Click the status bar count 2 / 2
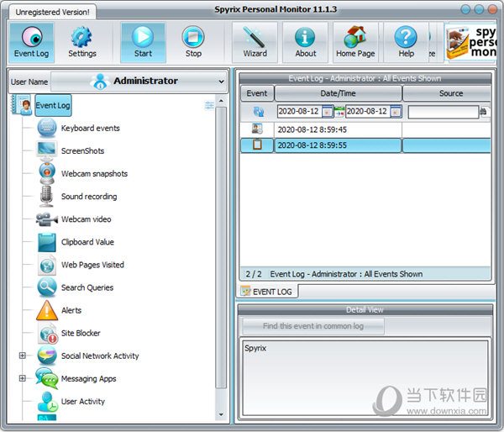 point(254,274)
